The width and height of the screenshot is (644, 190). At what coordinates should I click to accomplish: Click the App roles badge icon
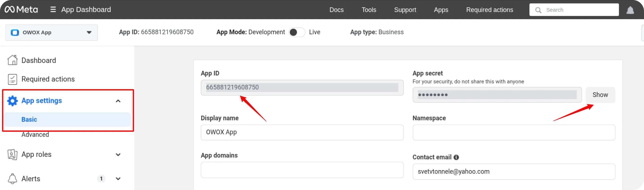[12, 154]
